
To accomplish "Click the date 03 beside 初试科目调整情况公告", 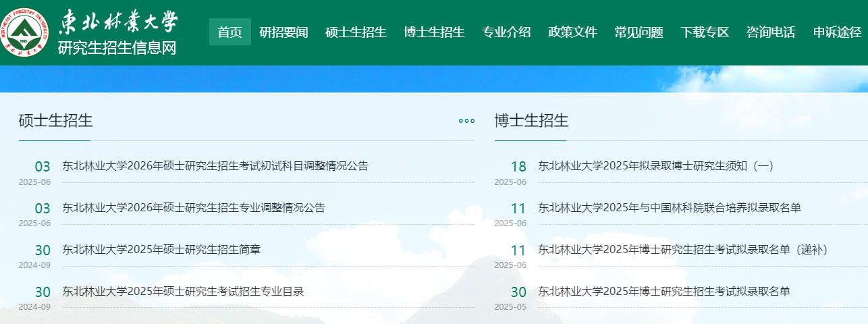I will (x=43, y=167).
